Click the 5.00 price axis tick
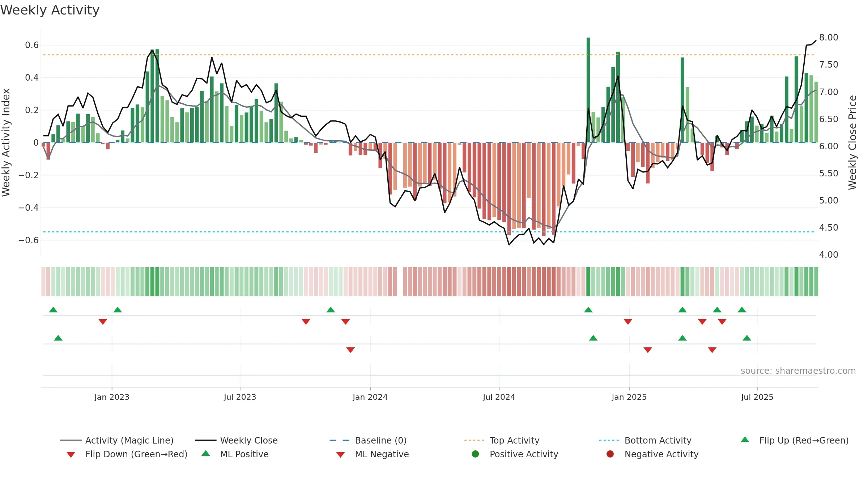Image resolution: width=868 pixels, height=488 pixels. pyautogui.click(x=829, y=201)
